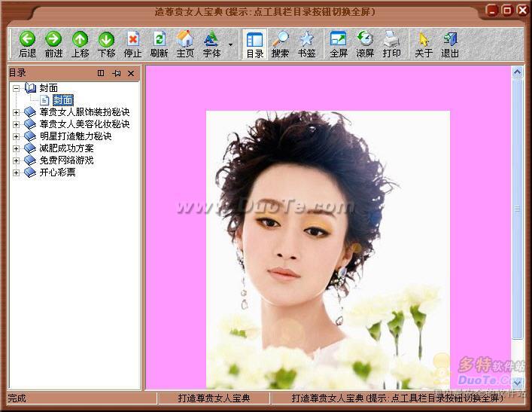Open the 书签 (Bookmarks) star icon
The width and height of the screenshot is (532, 412).
pos(306,44)
